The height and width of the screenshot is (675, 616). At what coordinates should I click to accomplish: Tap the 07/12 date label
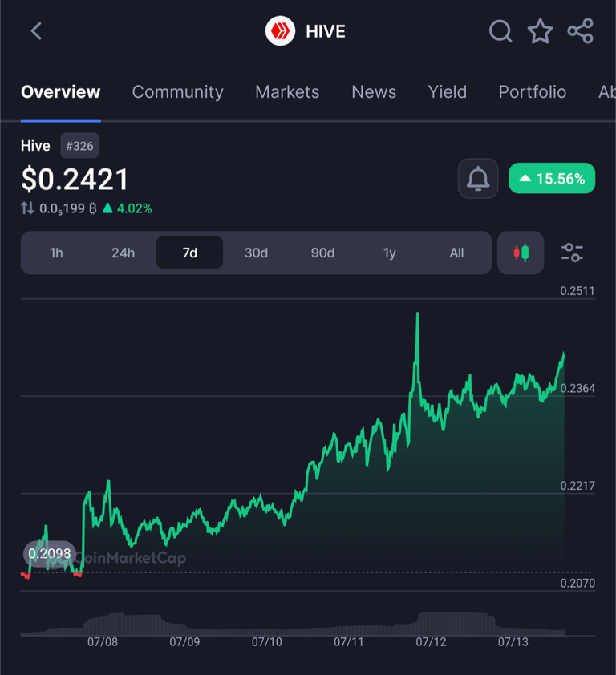(x=431, y=642)
